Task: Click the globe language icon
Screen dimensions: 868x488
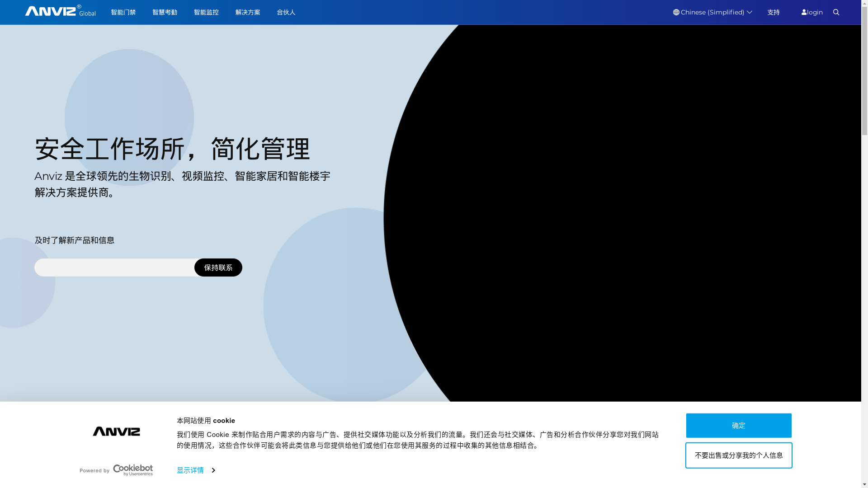Action: click(x=676, y=12)
